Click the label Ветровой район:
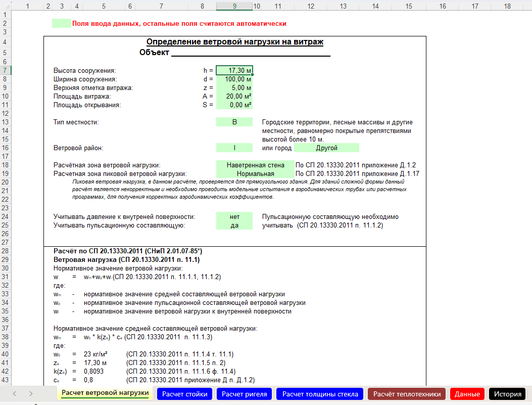The height and width of the screenshot is (405, 532). pyautogui.click(x=78, y=148)
